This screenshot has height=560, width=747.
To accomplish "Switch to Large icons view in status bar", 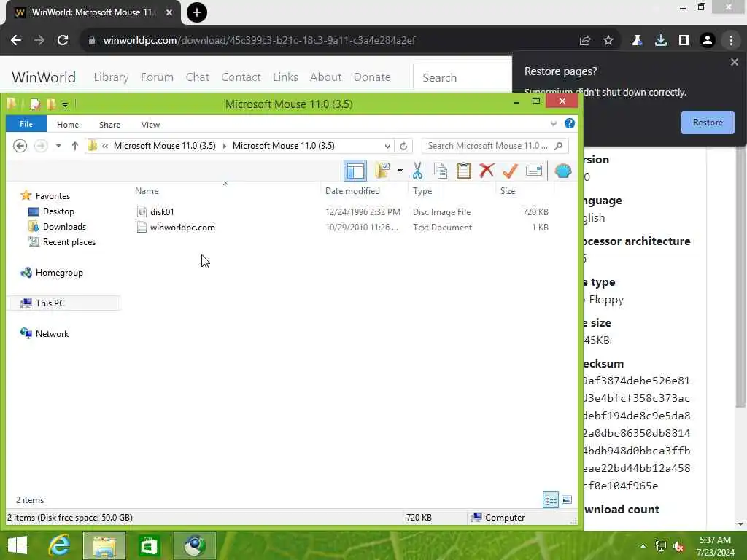I will click(x=566, y=500).
